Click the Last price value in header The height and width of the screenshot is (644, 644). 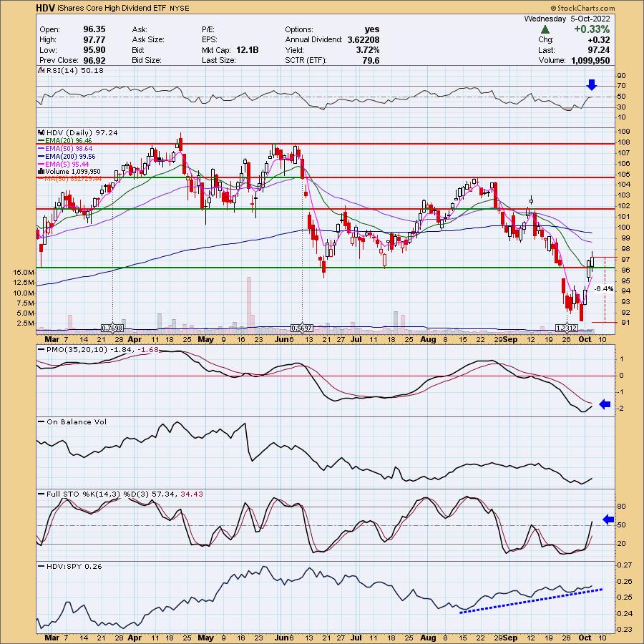tap(599, 50)
